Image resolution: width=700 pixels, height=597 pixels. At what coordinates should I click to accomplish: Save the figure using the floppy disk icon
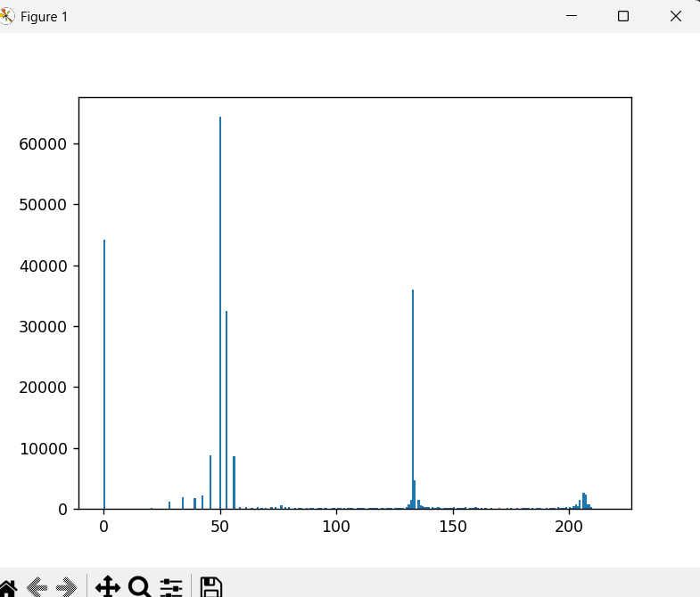point(210,587)
